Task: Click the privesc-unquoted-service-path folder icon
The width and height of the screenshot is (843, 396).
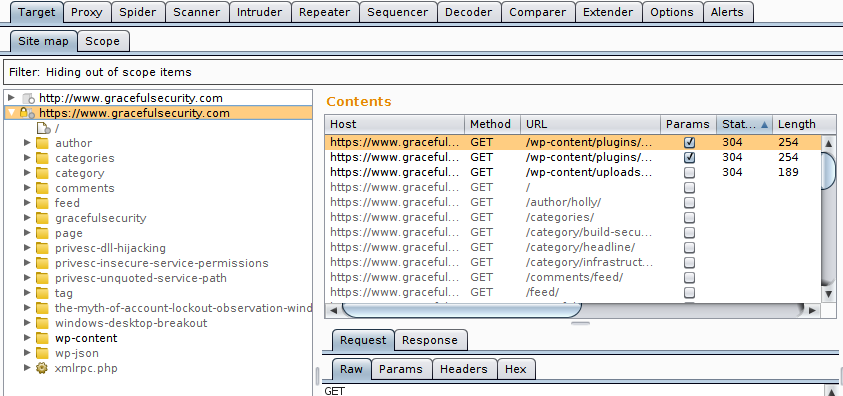Action: click(x=42, y=278)
